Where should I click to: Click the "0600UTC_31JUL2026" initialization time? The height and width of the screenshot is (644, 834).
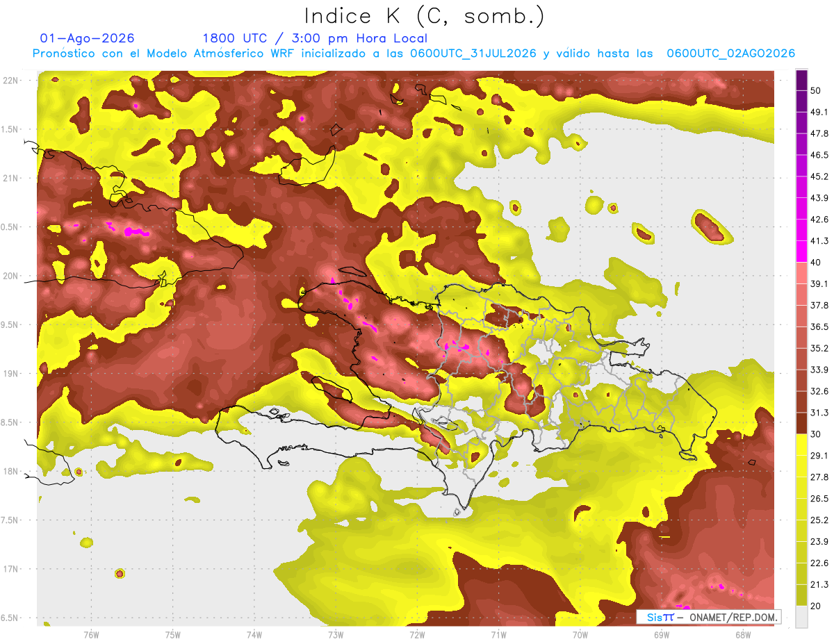[x=473, y=53]
